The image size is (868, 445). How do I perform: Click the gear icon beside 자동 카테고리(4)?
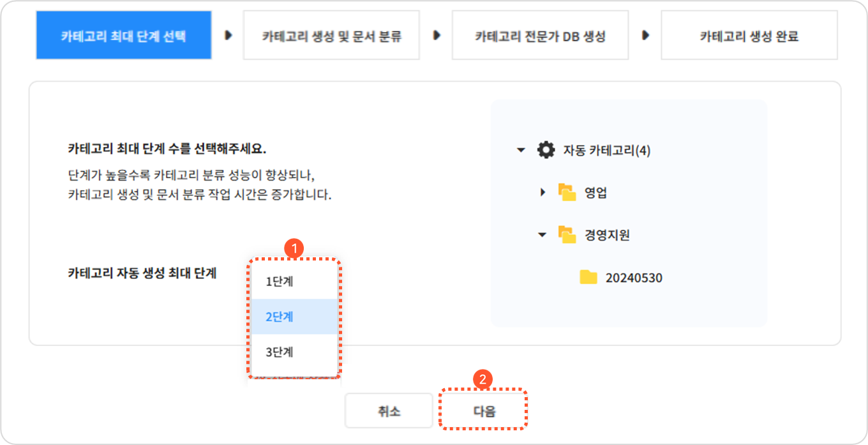pyautogui.click(x=546, y=151)
